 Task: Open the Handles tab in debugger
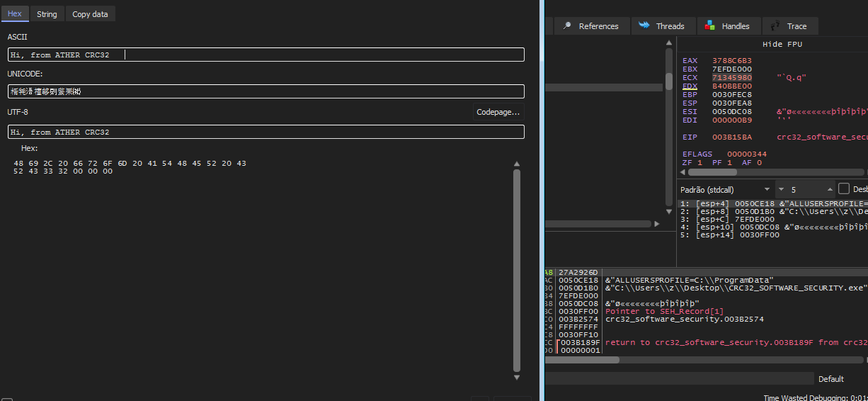(x=729, y=26)
